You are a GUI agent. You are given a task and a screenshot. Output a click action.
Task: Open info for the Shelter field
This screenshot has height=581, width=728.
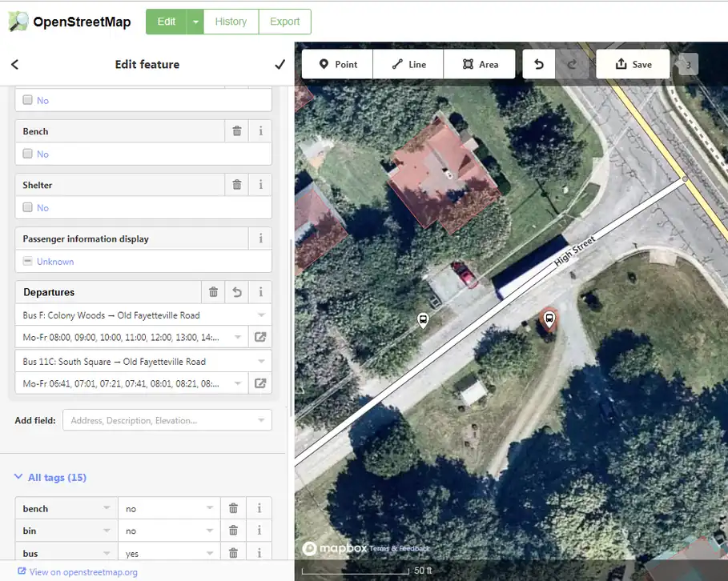click(260, 185)
